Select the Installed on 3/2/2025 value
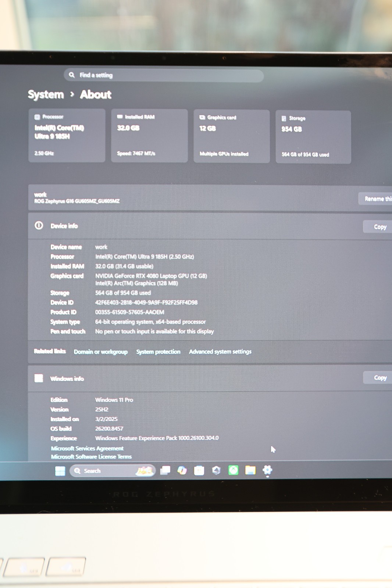 pos(106,419)
